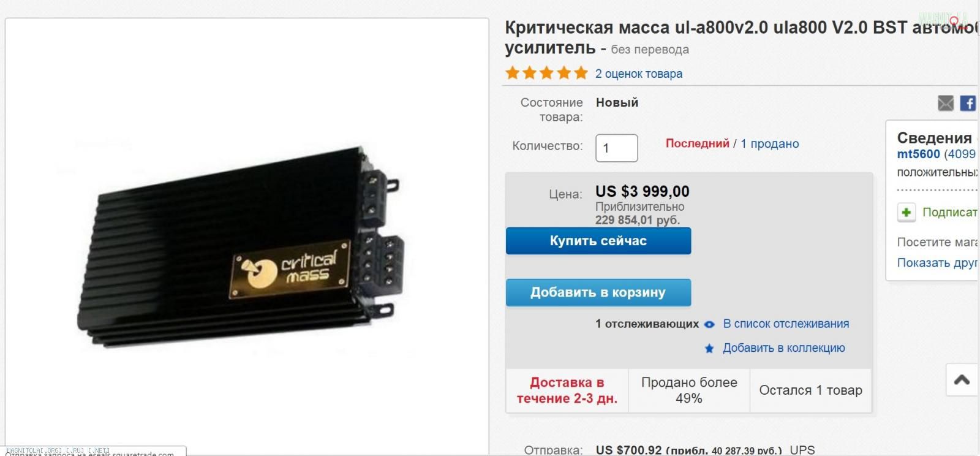Click the Количество quantity input field

(x=617, y=148)
